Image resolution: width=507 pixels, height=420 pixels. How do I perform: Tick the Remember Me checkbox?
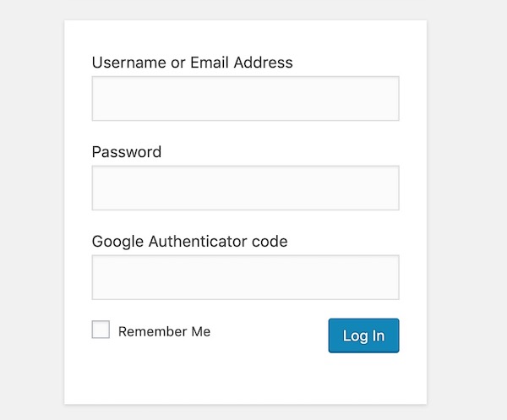coord(101,330)
